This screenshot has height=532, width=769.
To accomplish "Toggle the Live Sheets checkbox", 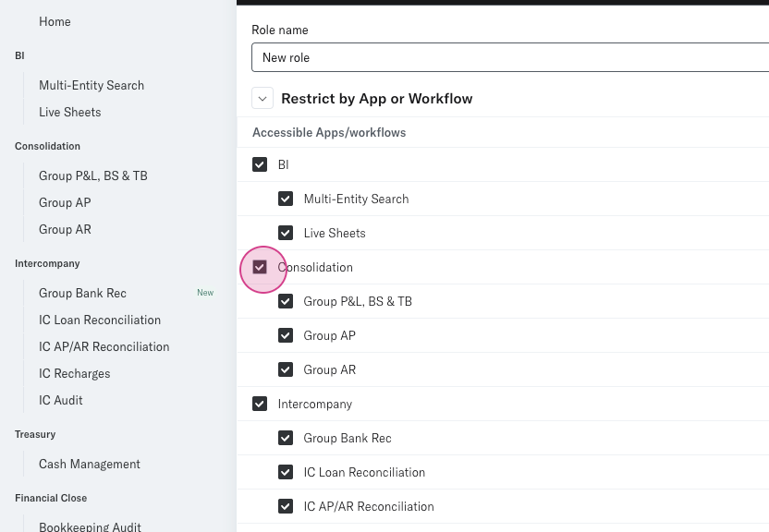I will point(286,233).
